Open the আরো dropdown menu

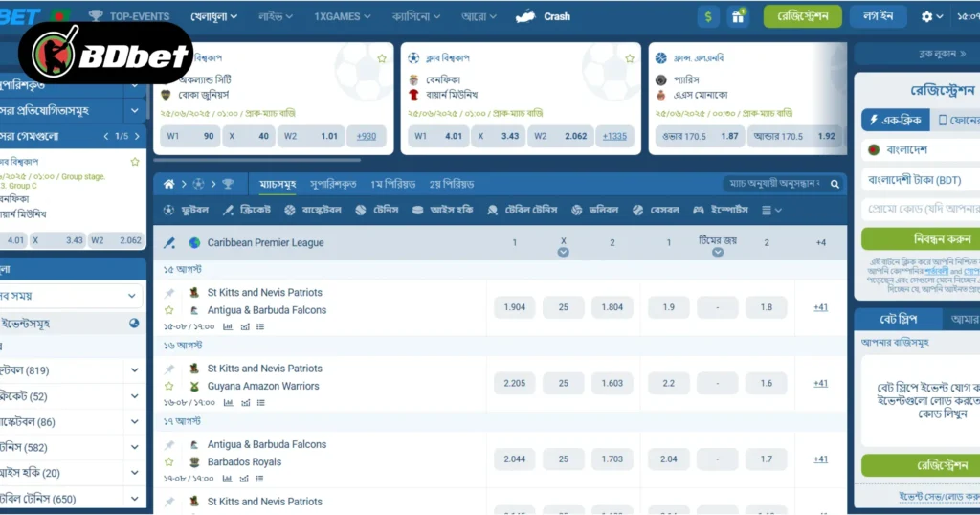(479, 17)
